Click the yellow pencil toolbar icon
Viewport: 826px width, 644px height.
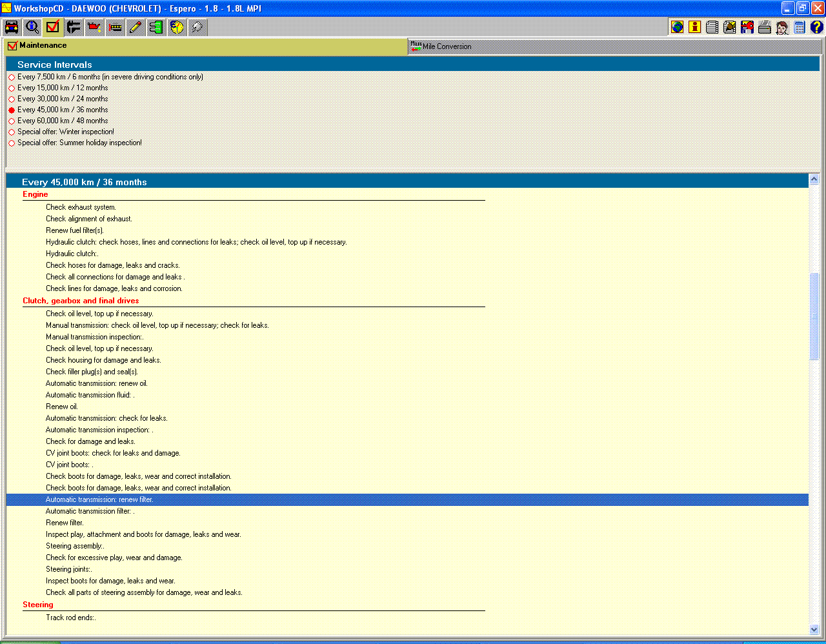[136, 27]
